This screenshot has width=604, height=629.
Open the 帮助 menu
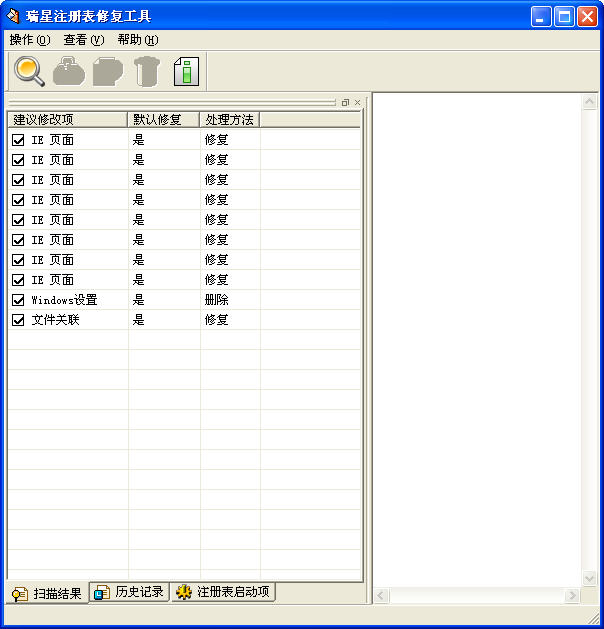coord(137,40)
